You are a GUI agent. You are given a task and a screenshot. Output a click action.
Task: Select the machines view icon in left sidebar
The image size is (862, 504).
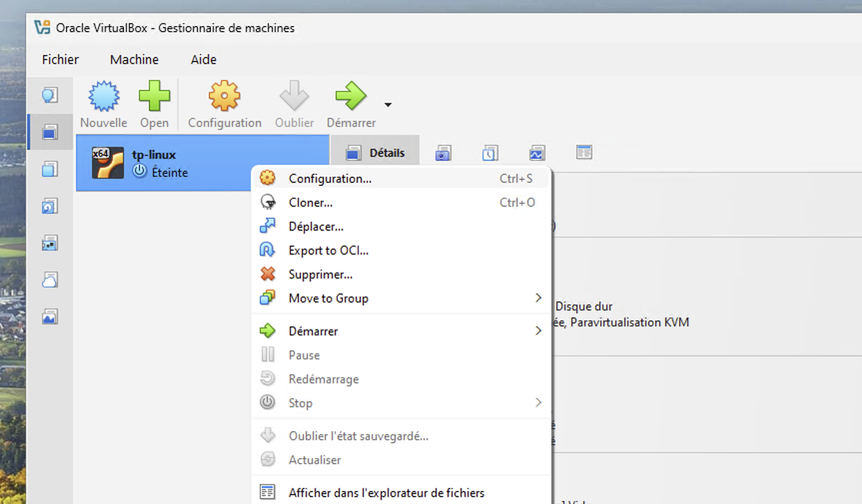click(x=50, y=132)
